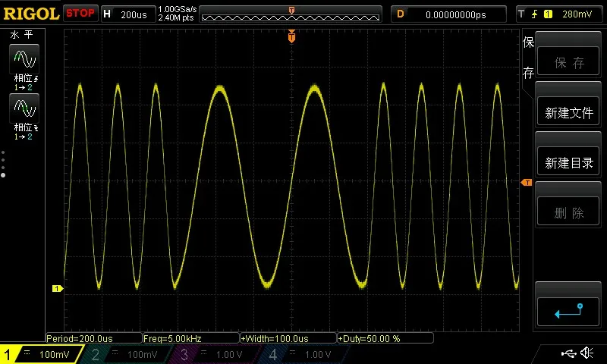Click the 保存 save softkey

click(568, 61)
